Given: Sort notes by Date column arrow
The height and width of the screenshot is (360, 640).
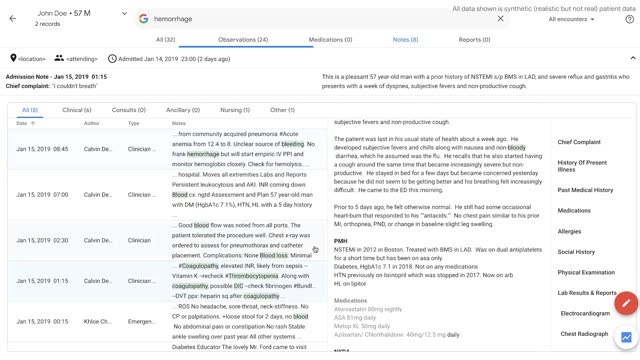Looking at the screenshot, I should [33, 123].
